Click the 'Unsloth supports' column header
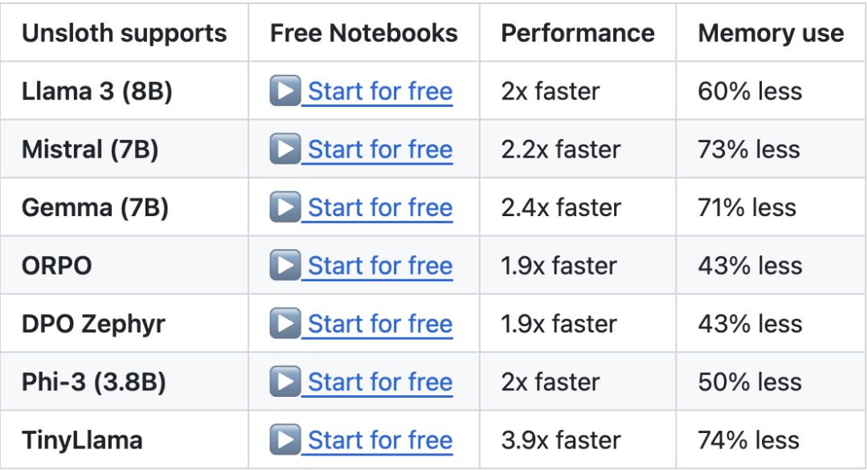 tap(125, 33)
